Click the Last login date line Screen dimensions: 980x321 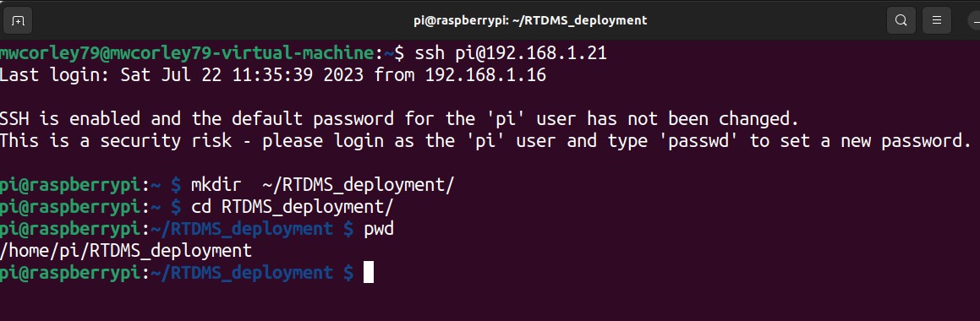tap(273, 75)
